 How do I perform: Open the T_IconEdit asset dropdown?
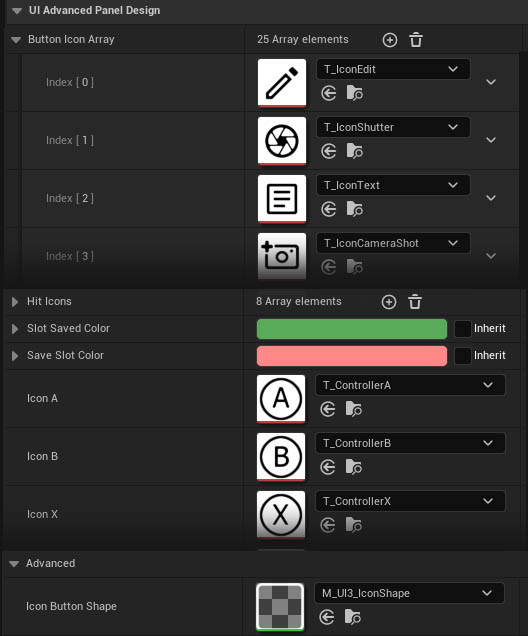pyautogui.click(x=393, y=69)
